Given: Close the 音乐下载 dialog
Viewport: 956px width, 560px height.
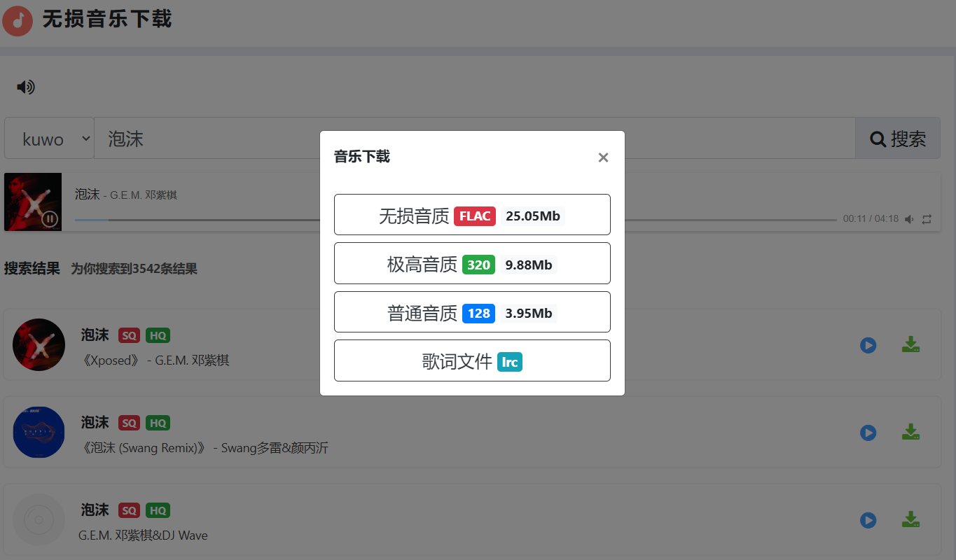Looking at the screenshot, I should tap(603, 157).
